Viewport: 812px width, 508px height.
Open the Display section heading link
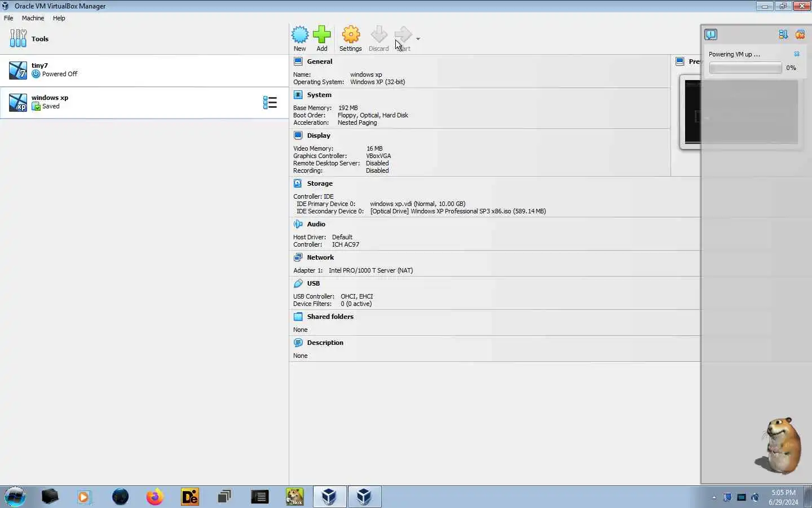coord(319,135)
